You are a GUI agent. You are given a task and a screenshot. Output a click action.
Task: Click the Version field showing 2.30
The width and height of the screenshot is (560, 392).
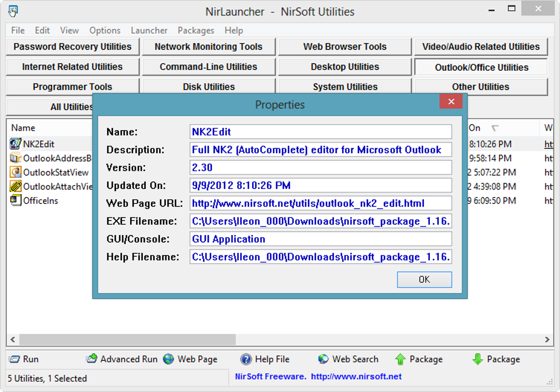click(x=321, y=167)
